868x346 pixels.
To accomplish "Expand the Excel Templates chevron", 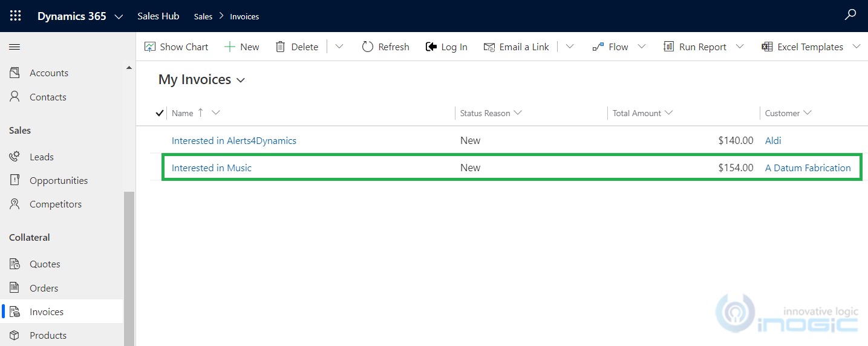I will (857, 47).
